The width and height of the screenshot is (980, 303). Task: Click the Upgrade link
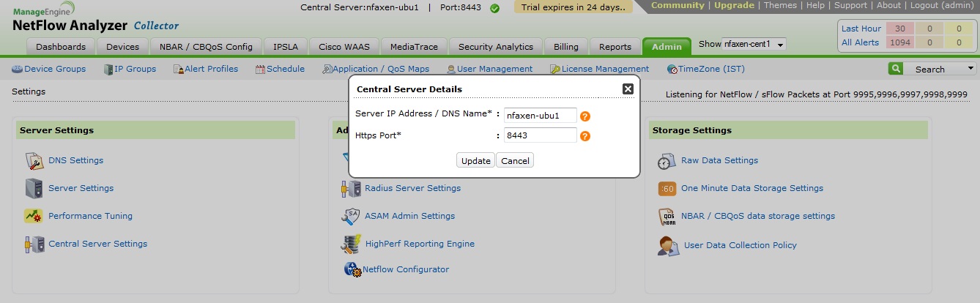734,5
